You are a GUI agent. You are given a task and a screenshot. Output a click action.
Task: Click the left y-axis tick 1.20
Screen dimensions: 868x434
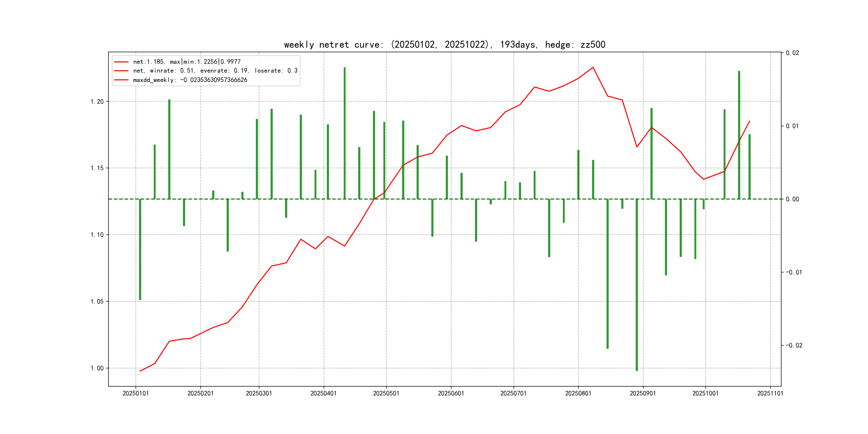click(x=97, y=102)
